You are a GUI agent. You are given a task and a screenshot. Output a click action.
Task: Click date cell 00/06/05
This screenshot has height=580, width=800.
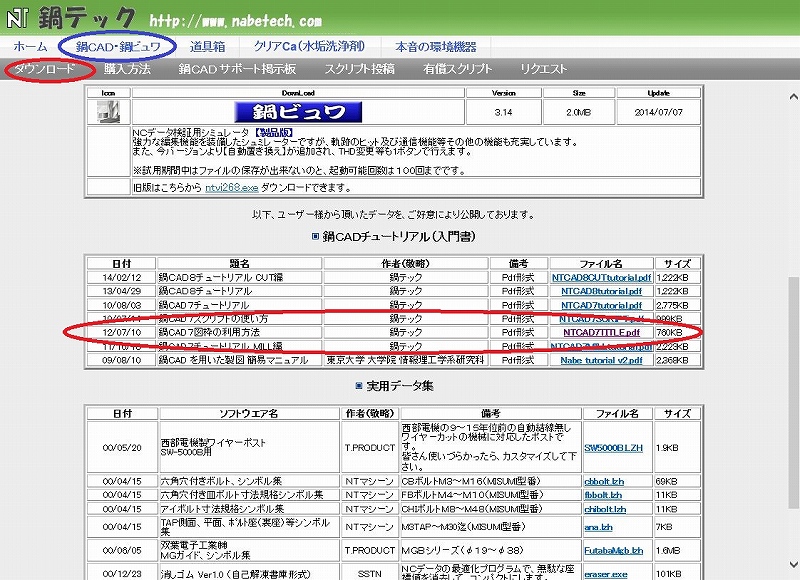122,551
